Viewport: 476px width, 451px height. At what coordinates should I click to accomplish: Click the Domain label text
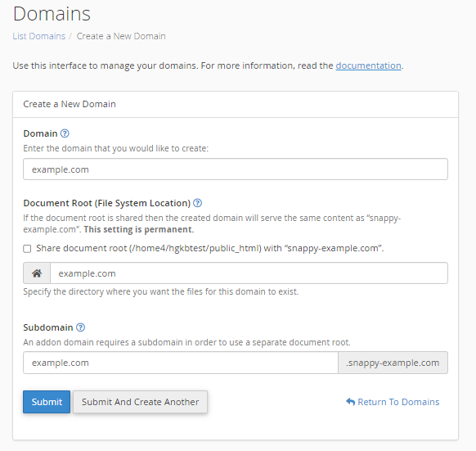(x=40, y=133)
